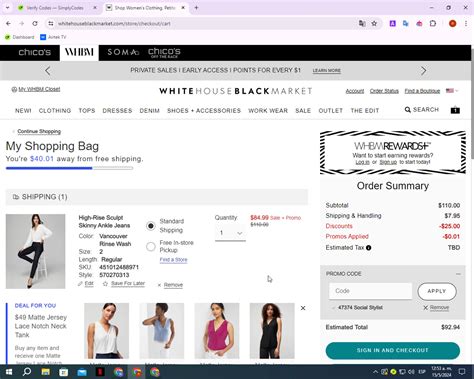474x379 pixels.
Task: Switch to Verify Codes SimplyCodes tab
Action: [x=55, y=7]
